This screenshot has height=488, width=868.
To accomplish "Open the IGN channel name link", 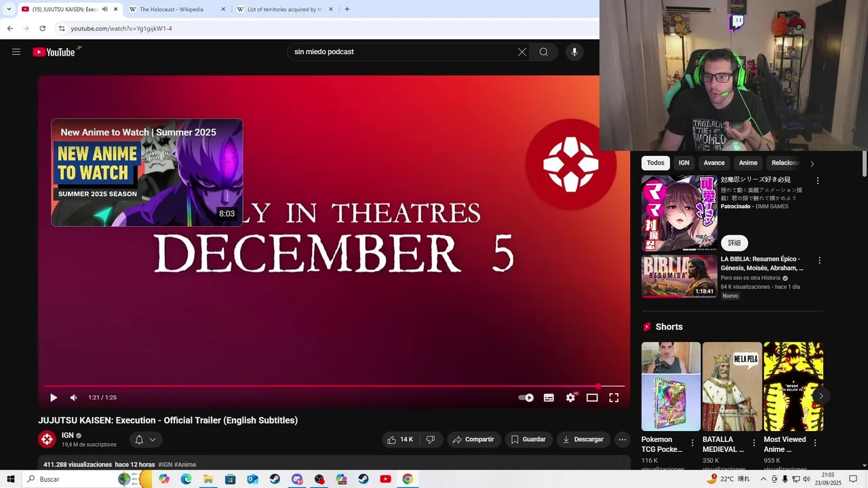I will [x=68, y=435].
